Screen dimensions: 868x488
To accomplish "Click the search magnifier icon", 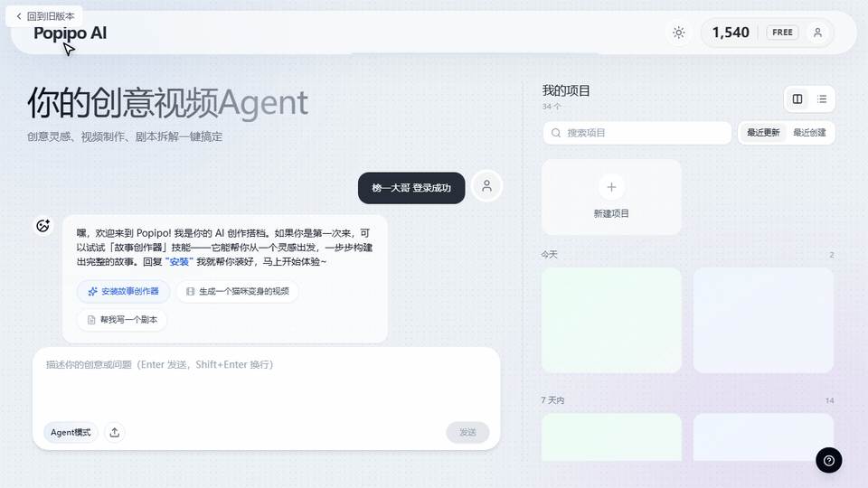I will (x=555, y=133).
